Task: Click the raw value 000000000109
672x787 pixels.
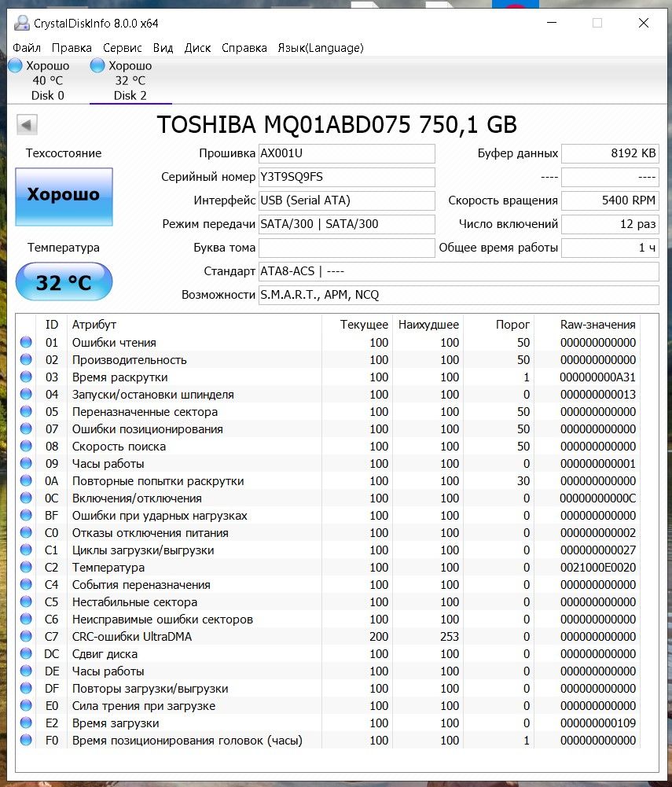Action: [598, 723]
